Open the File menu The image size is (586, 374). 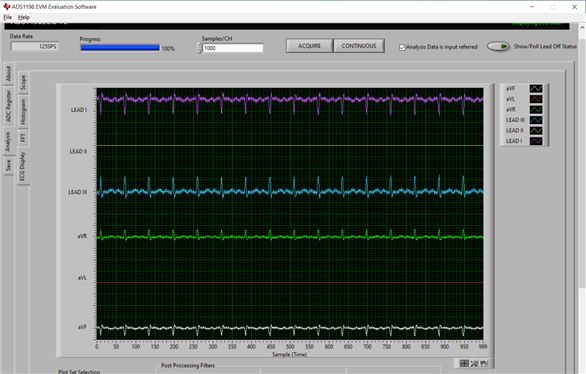(x=7, y=17)
